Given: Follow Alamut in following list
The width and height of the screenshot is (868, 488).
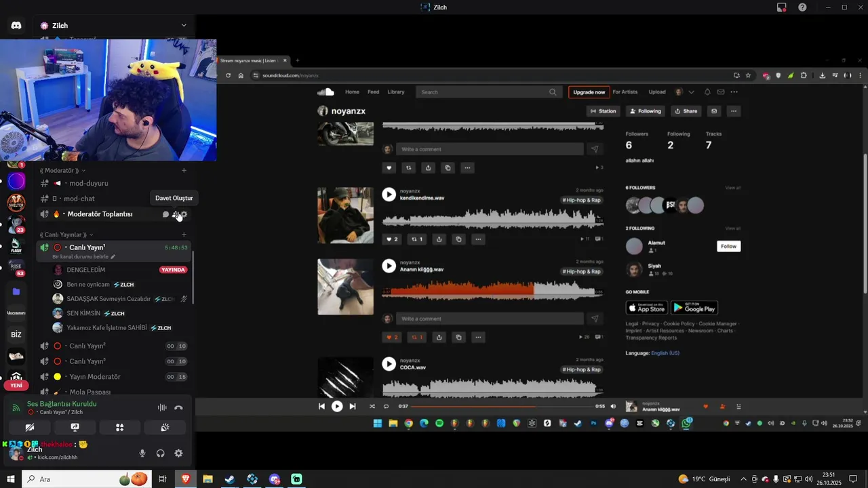Looking at the screenshot, I should pos(729,246).
